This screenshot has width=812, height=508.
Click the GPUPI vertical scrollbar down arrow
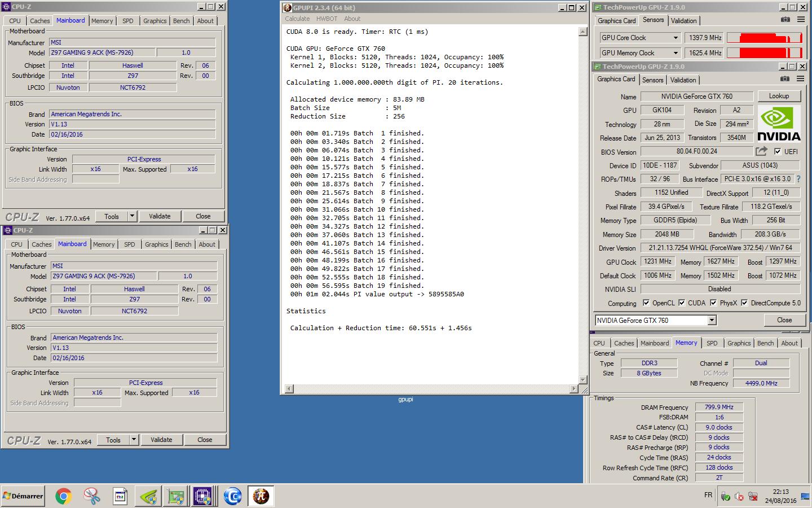click(583, 380)
